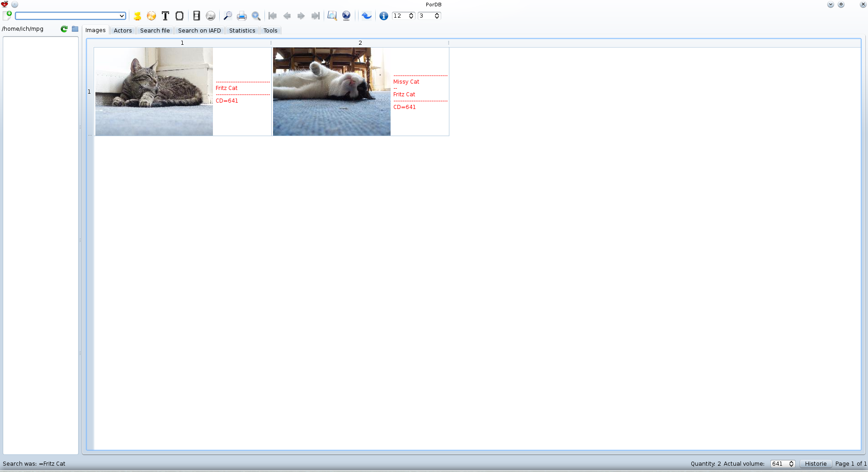
Task: Maximize the PorDB window
Action: click(x=841, y=5)
